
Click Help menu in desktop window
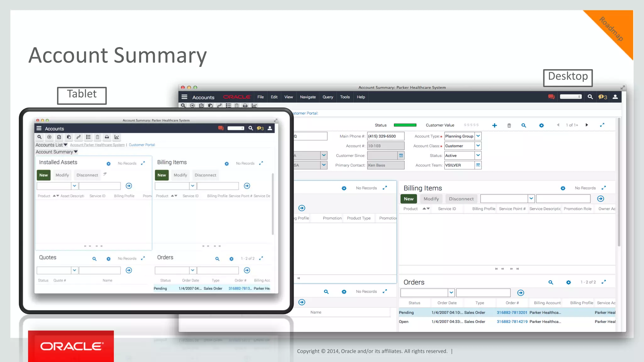point(361,97)
